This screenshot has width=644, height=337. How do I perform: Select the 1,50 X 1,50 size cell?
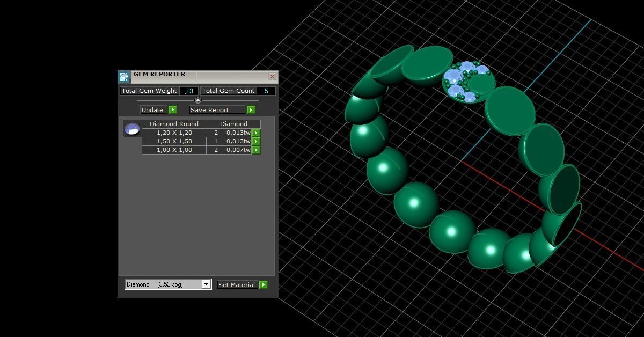(174, 141)
